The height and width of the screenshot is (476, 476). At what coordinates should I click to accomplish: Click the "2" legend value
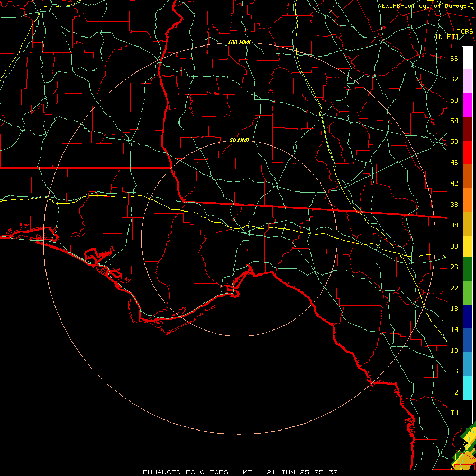(456, 392)
